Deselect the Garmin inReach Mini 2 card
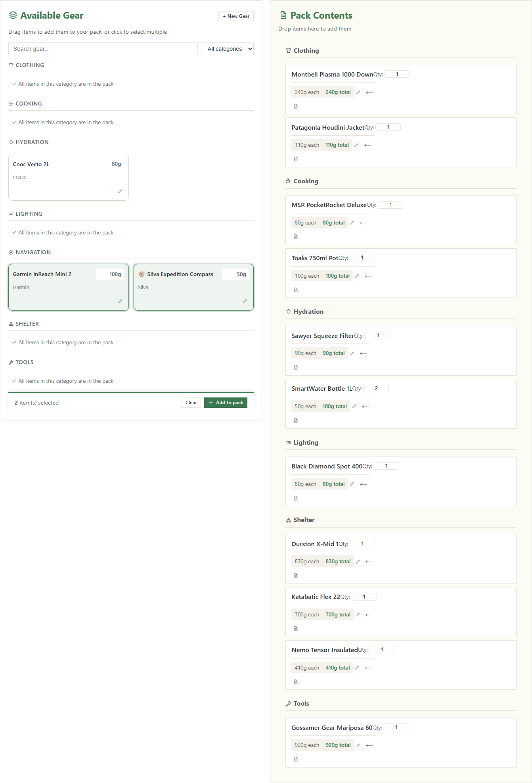This screenshot has height=783, width=532. point(69,287)
